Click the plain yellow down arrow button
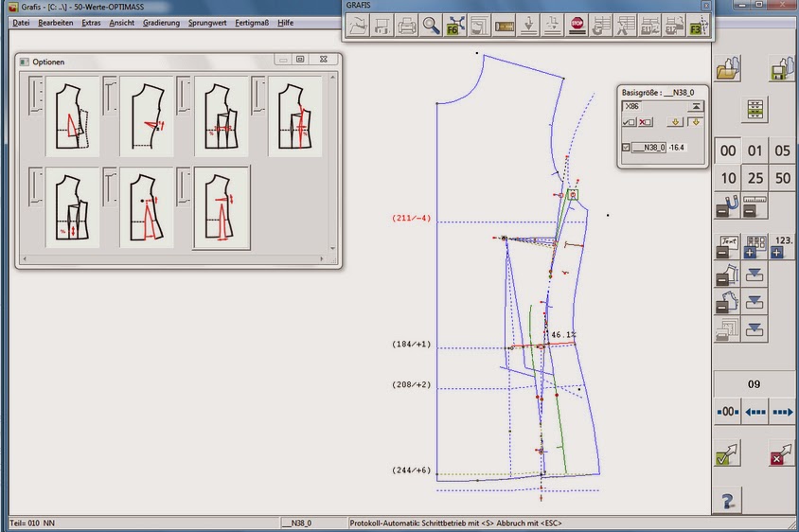The height and width of the screenshot is (532, 799). (x=675, y=122)
